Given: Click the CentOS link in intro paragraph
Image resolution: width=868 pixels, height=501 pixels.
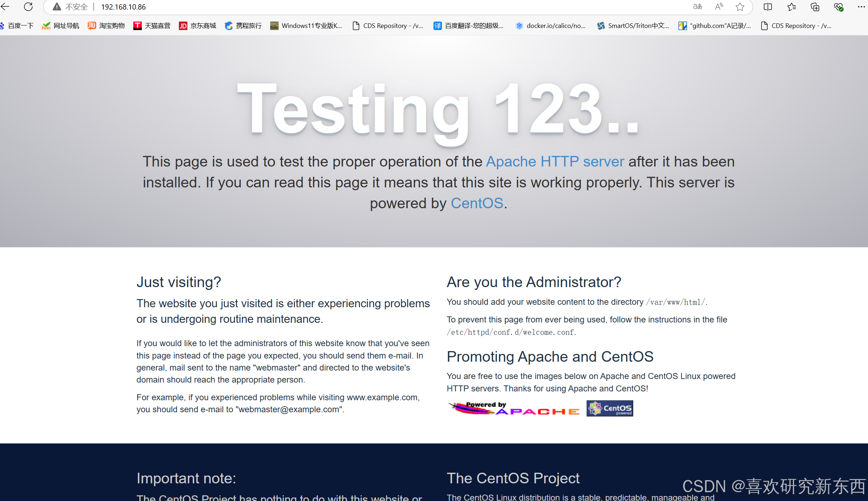Looking at the screenshot, I should coord(477,203).
